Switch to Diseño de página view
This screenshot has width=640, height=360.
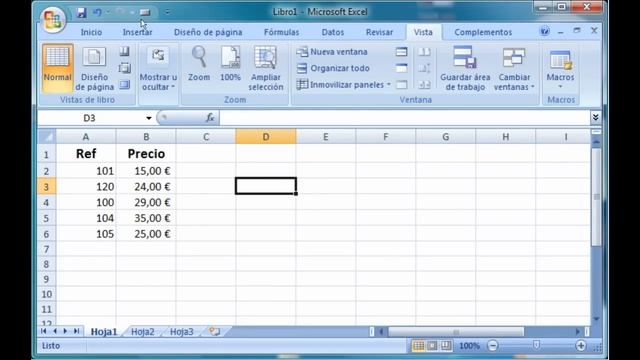click(94, 69)
